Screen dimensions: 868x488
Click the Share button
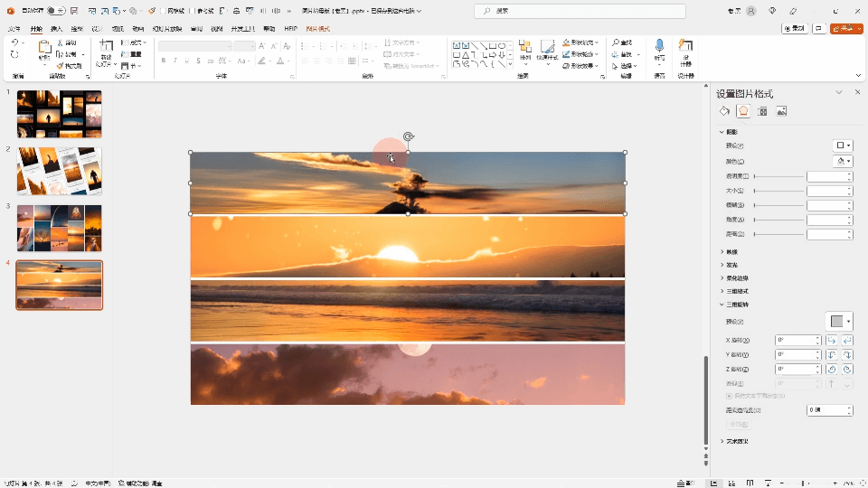tap(844, 29)
